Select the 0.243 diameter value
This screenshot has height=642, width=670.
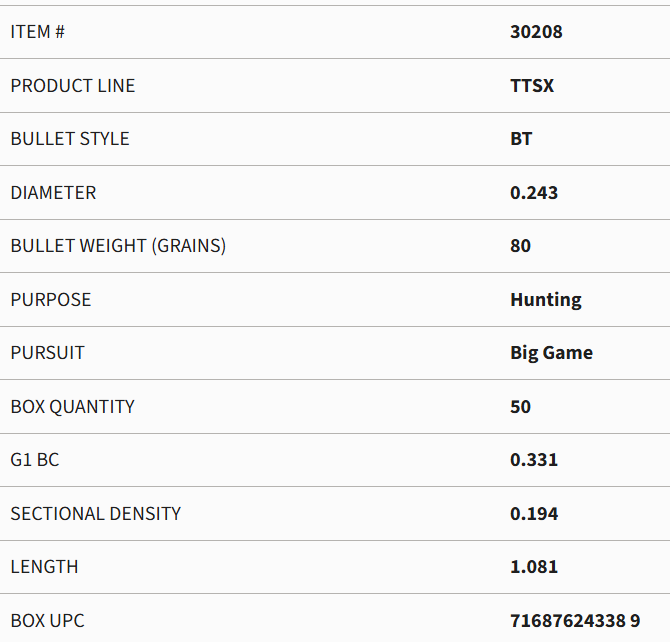coord(534,193)
